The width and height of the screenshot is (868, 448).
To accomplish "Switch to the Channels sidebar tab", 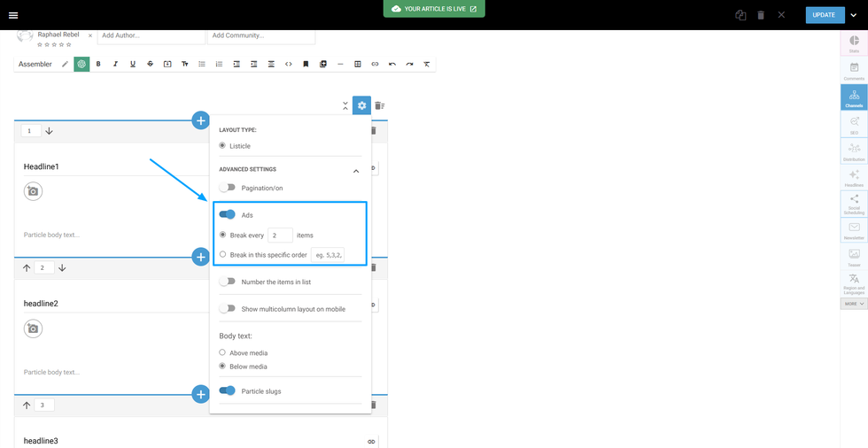I will pos(854,97).
